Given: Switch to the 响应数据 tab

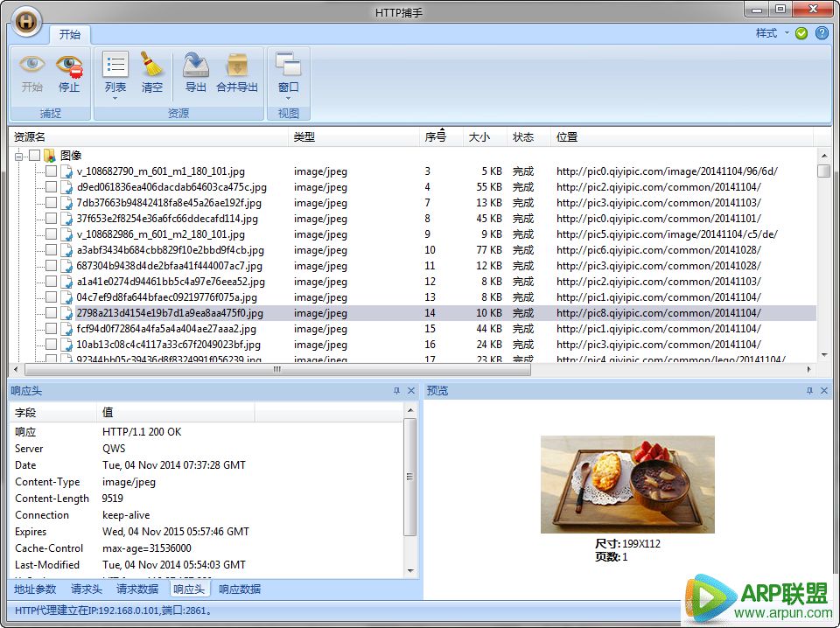Looking at the screenshot, I should pos(240,589).
